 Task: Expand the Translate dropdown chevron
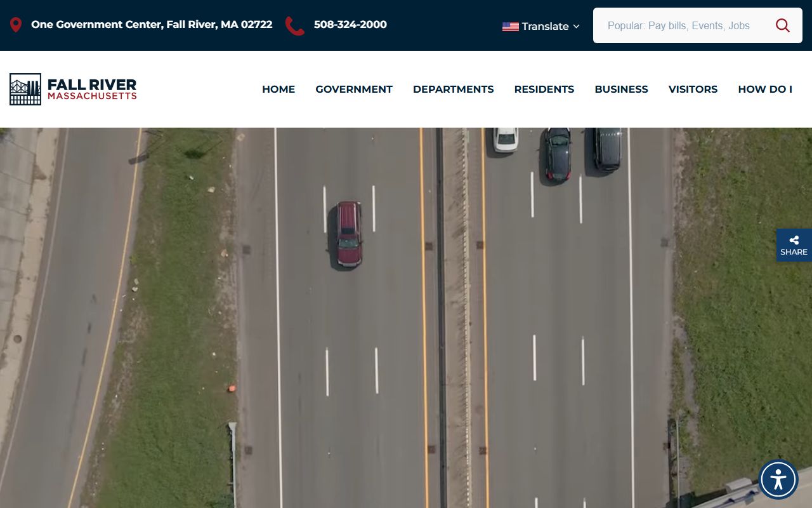[576, 27]
